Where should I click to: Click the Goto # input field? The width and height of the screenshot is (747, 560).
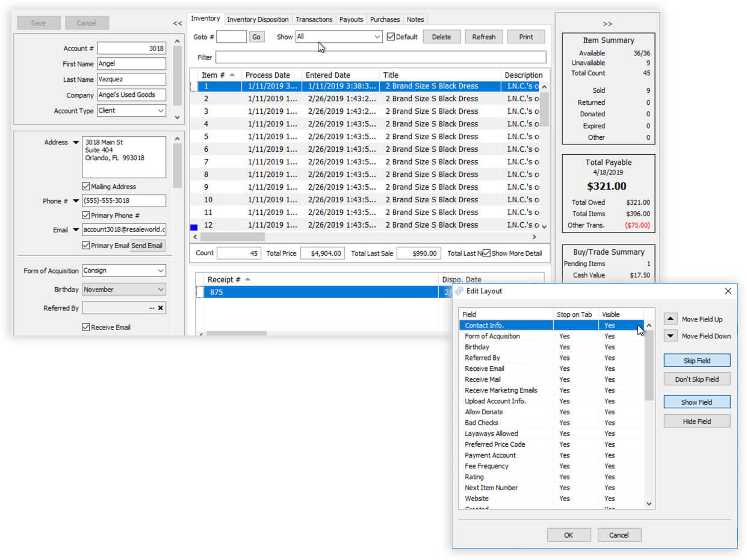coord(231,37)
